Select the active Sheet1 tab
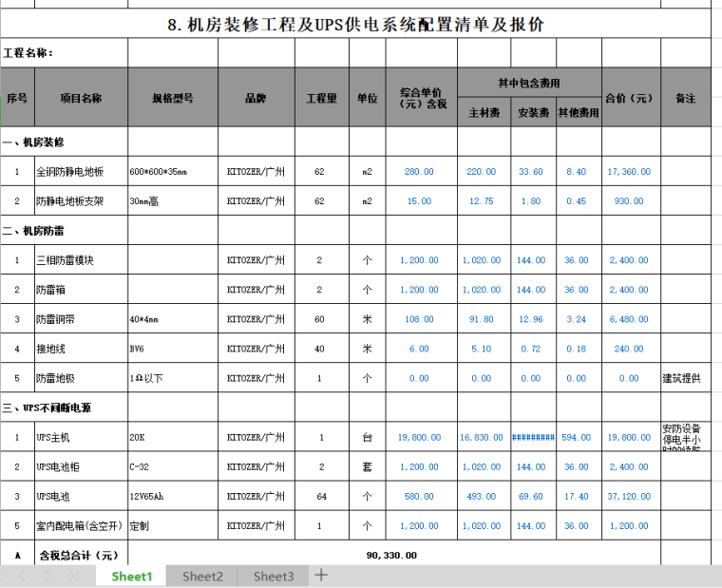722x588 pixels. pyautogui.click(x=131, y=576)
